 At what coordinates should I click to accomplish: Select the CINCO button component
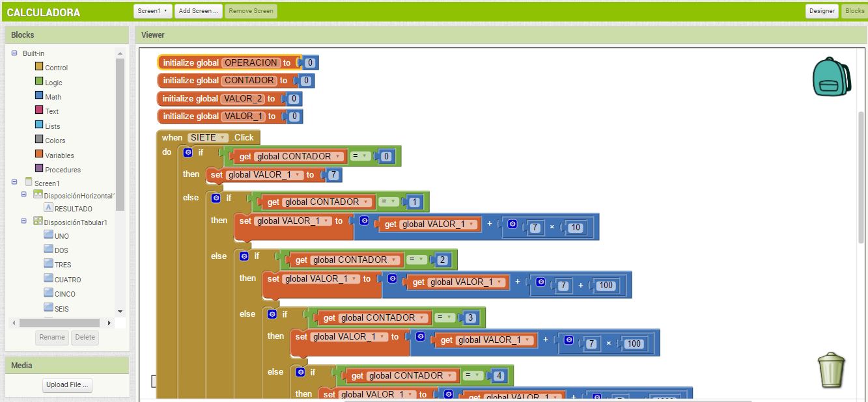[65, 294]
